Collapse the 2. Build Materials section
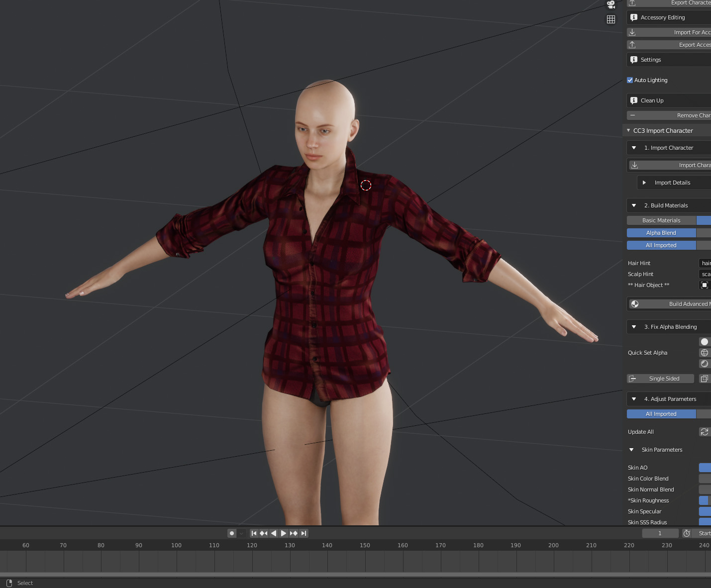This screenshot has height=588, width=711. click(634, 205)
